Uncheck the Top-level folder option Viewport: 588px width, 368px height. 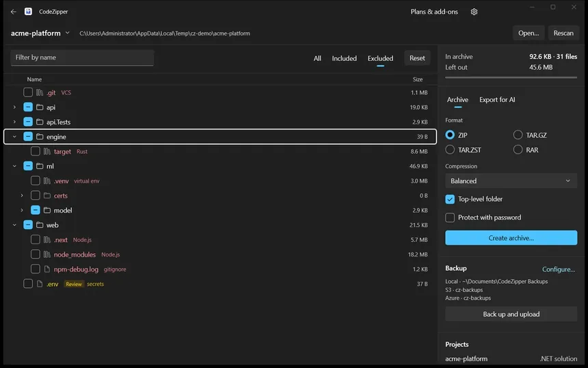tap(450, 199)
